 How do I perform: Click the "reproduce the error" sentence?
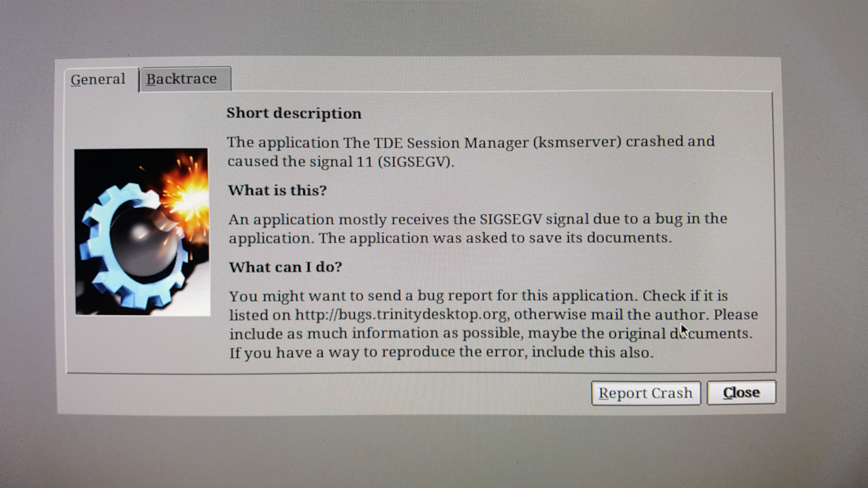(441, 353)
